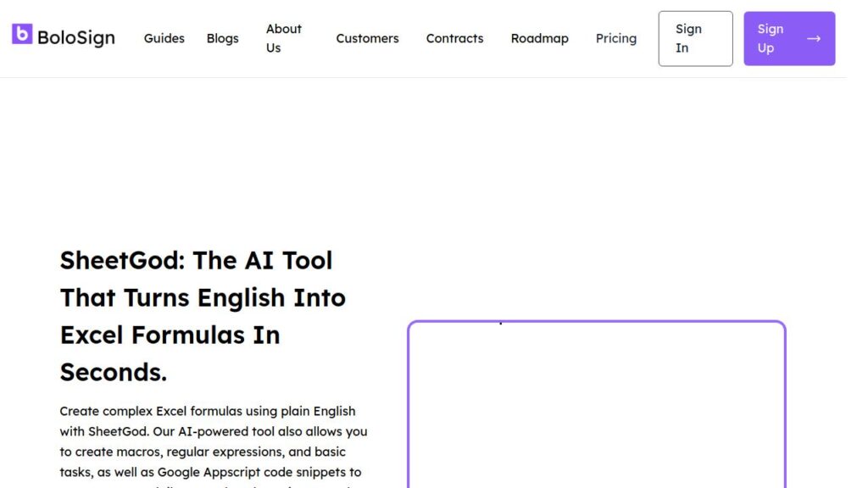Open the About Us navigation link
Viewport: 868px width, 488px height.
tap(283, 38)
